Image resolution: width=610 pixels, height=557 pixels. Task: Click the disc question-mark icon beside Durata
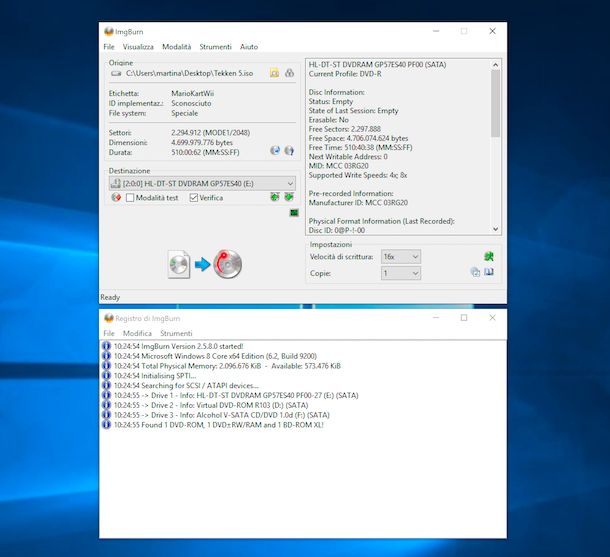coord(289,151)
